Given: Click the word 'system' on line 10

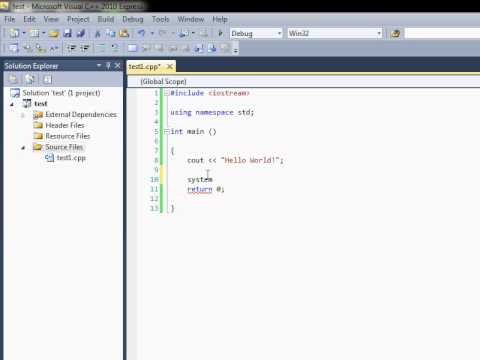Looking at the screenshot, I should click(x=200, y=180).
